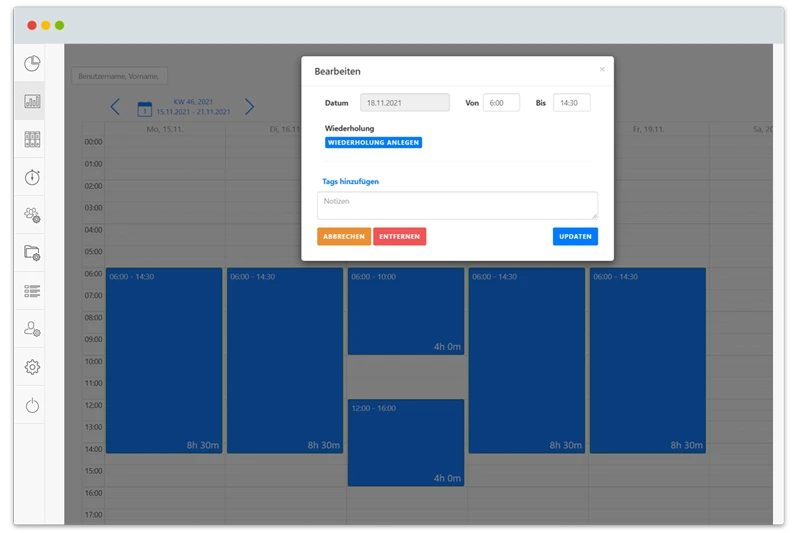Open the calendar date picker icon
This screenshot has width=800, height=533.
144,108
